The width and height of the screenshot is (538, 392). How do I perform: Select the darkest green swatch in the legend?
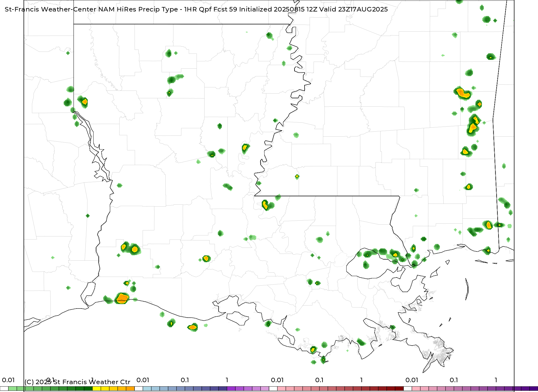88,389
